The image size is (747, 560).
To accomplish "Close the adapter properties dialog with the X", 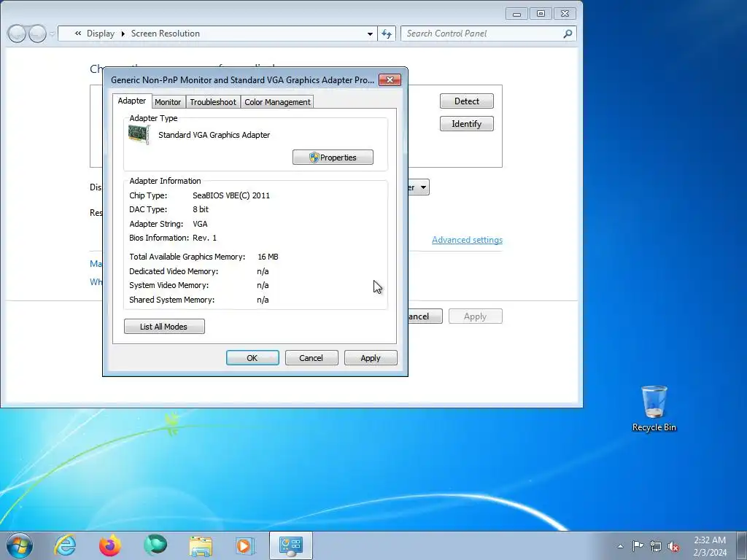I will (390, 79).
